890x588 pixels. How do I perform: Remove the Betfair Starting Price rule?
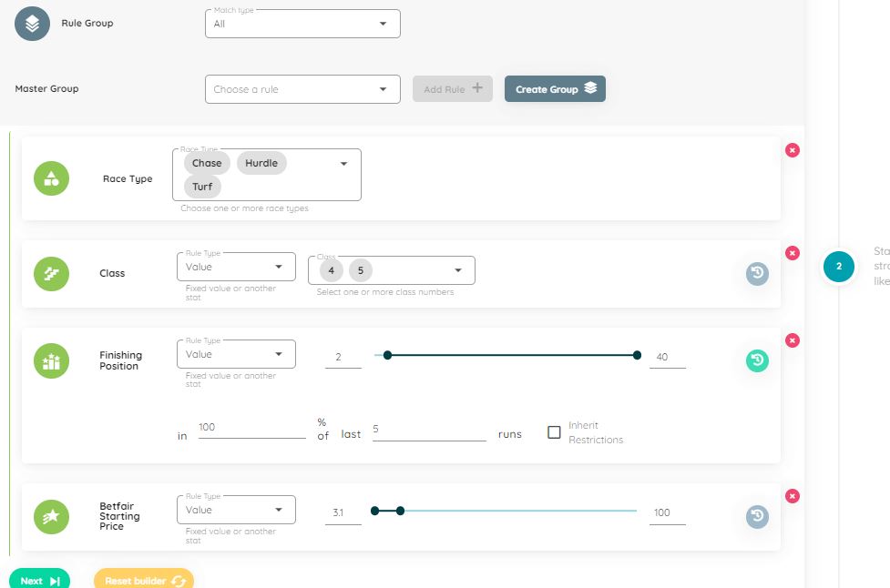792,496
